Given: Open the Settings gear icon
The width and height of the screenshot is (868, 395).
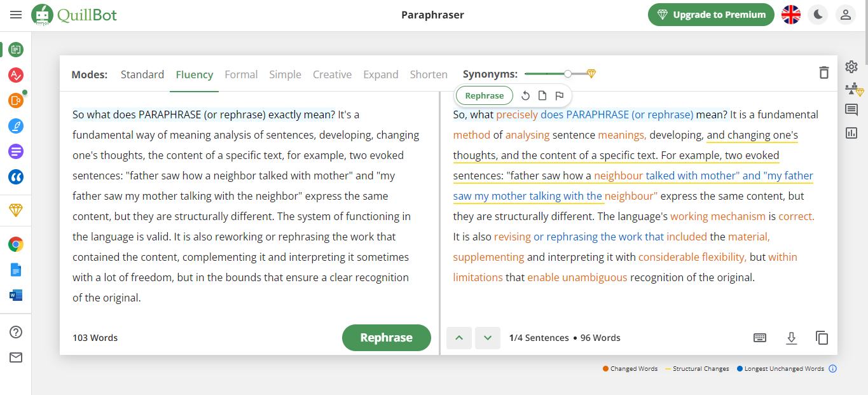Looking at the screenshot, I should pyautogui.click(x=851, y=67).
